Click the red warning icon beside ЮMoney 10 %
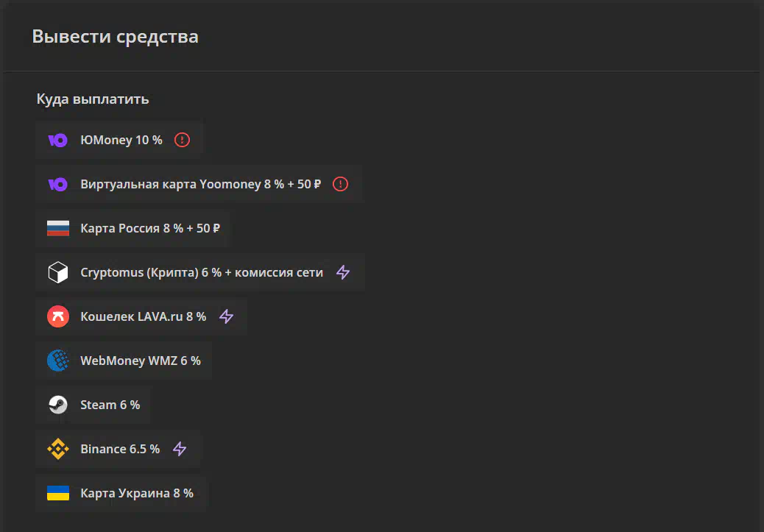 pos(183,141)
